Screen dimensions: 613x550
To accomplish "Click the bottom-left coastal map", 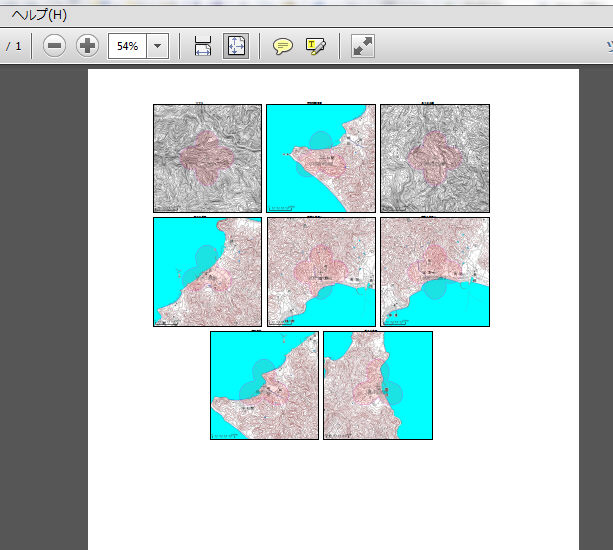I will [x=264, y=385].
